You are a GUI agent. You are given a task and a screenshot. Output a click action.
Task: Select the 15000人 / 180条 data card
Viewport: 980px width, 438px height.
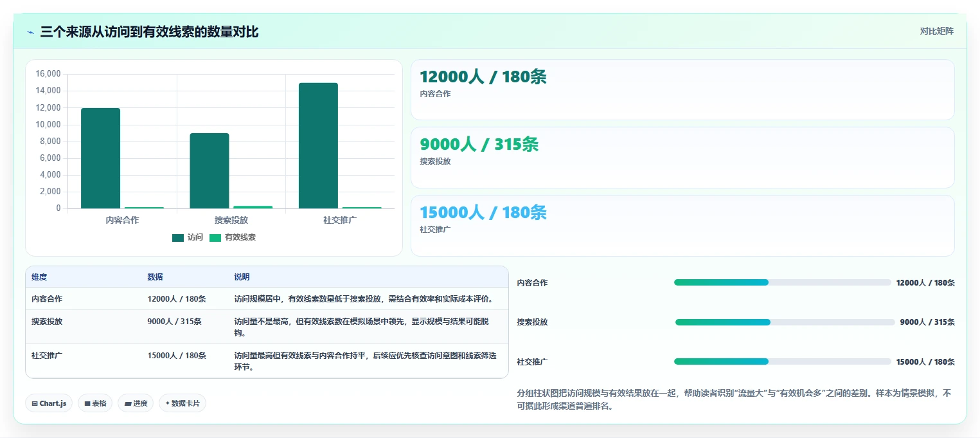(682, 225)
